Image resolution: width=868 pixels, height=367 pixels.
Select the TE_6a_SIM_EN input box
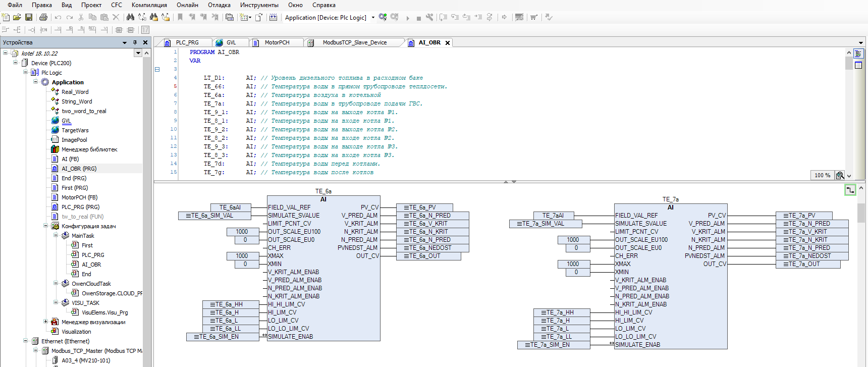tap(223, 337)
